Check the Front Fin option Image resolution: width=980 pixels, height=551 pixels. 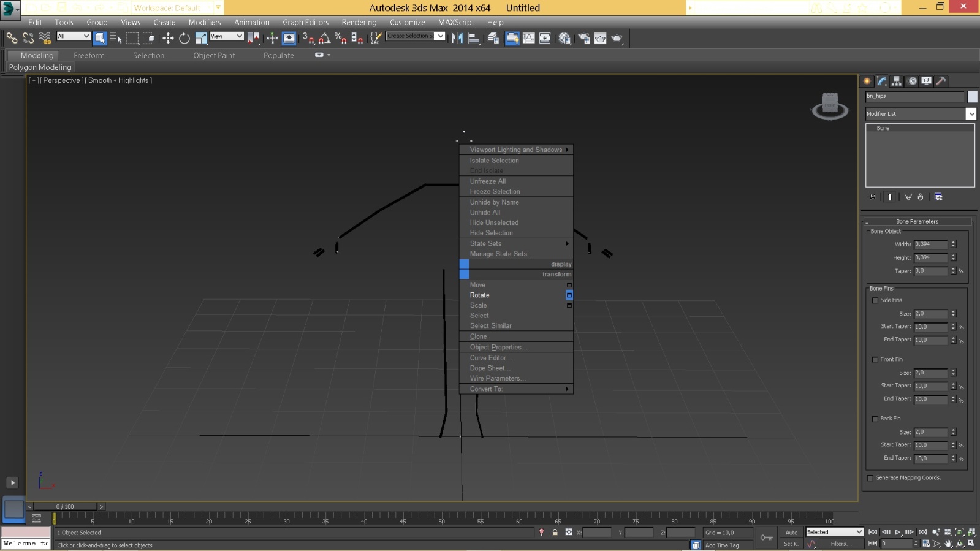point(875,360)
